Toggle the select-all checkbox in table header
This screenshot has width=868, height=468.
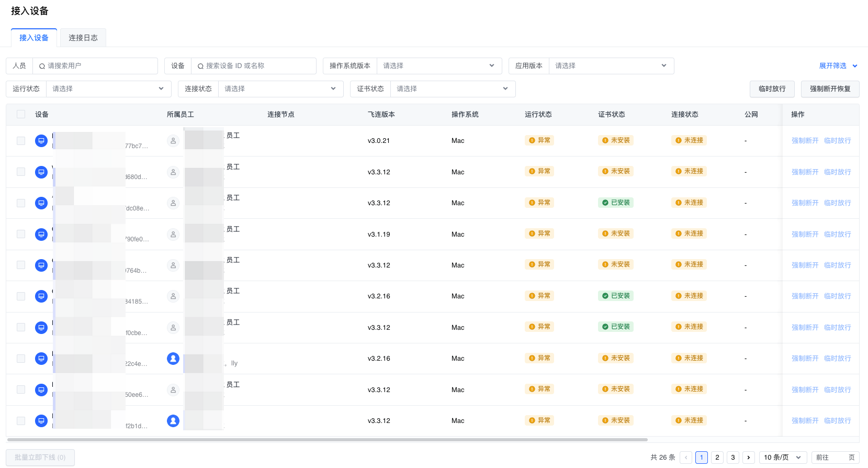tap(21, 115)
